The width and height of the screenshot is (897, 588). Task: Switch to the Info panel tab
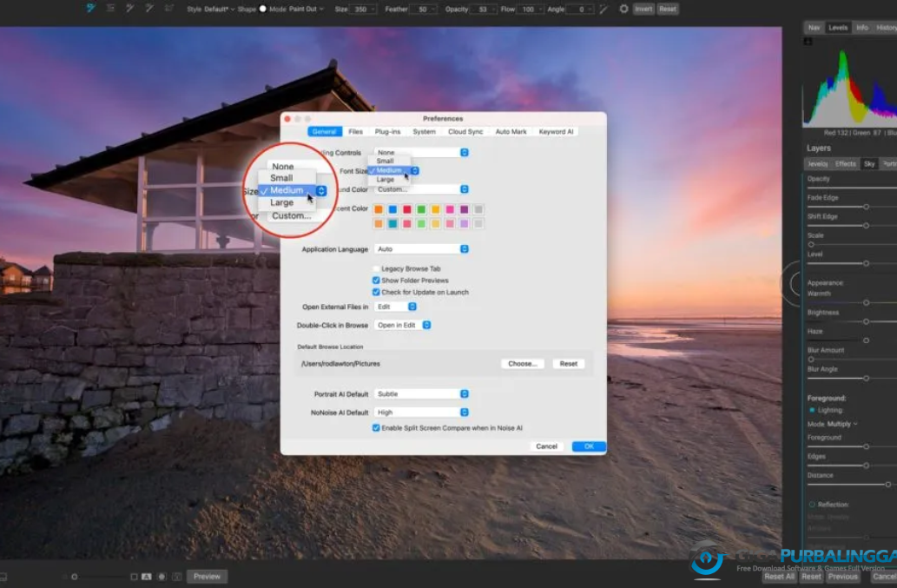(x=862, y=28)
